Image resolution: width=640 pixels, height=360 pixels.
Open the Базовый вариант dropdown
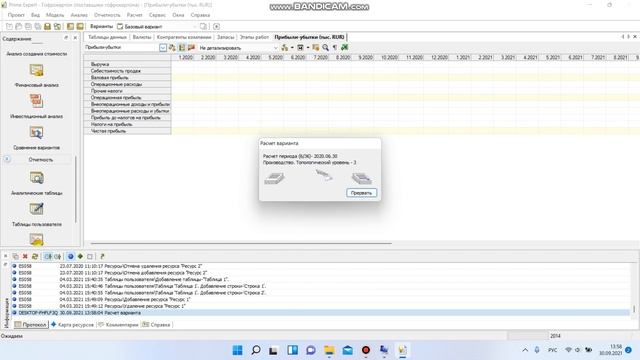194,27
